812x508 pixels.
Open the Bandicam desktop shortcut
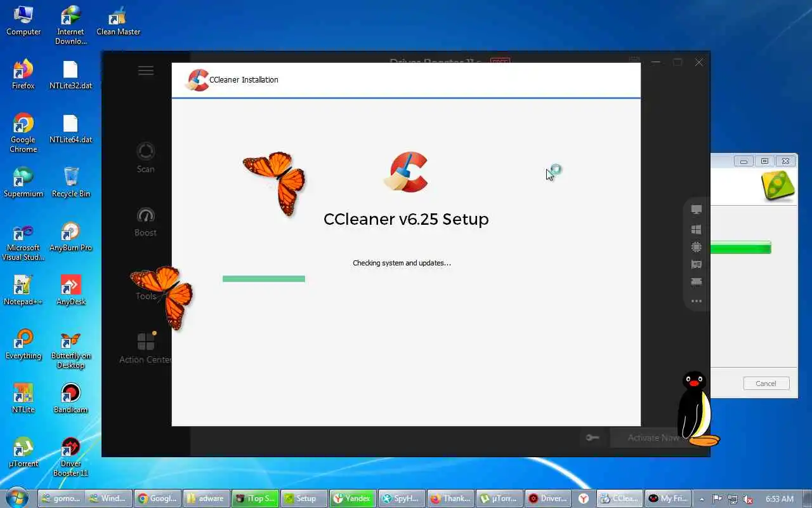[70, 399]
